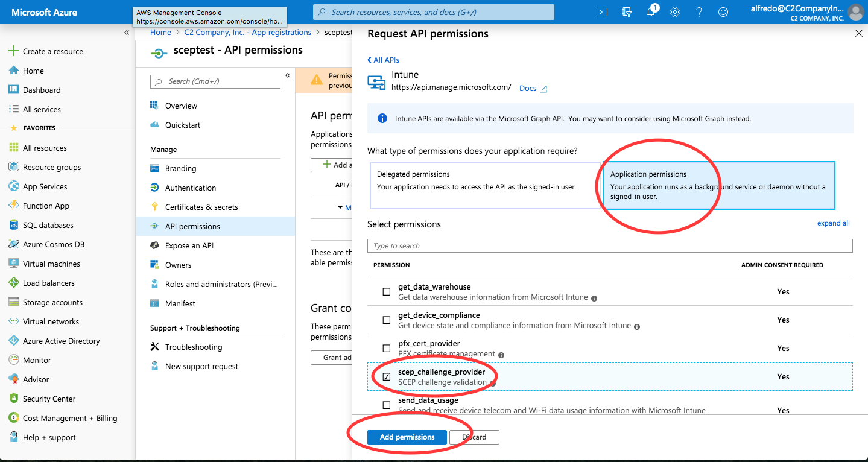Open Cloud Shell from the top bar
This screenshot has height=462, width=868.
(x=602, y=12)
